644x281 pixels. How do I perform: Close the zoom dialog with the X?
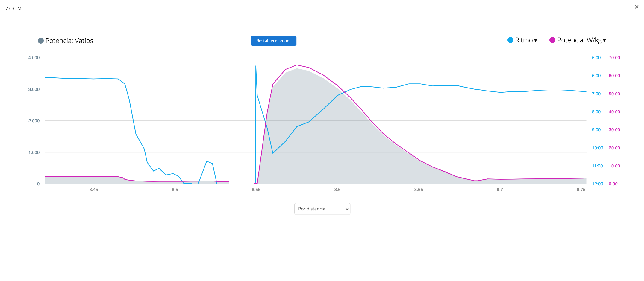[x=637, y=7]
